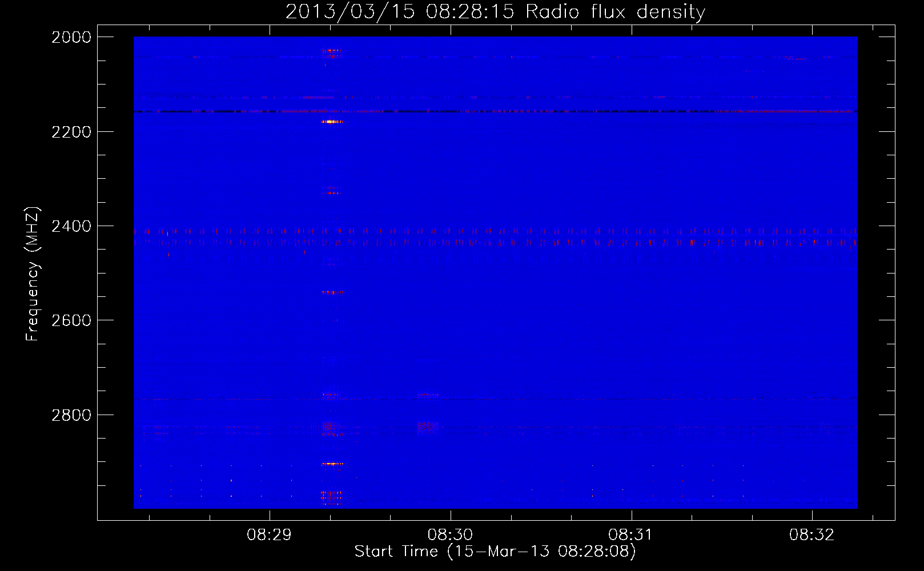Click the 2800 frequency tick label
Screen dimensions: 924x571
tap(71, 415)
